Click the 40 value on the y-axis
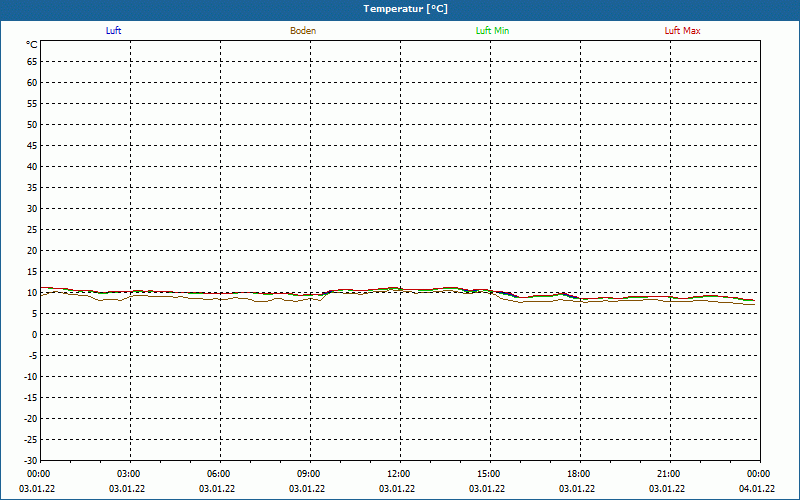 tap(32, 167)
